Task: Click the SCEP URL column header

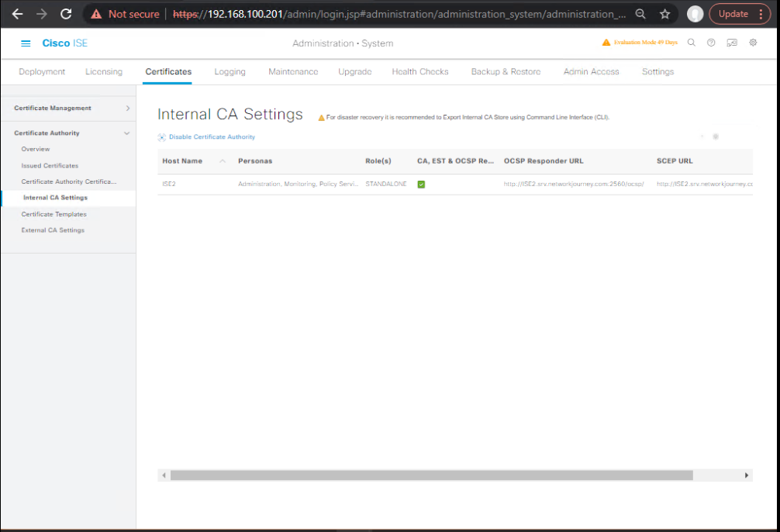Action: [x=675, y=161]
